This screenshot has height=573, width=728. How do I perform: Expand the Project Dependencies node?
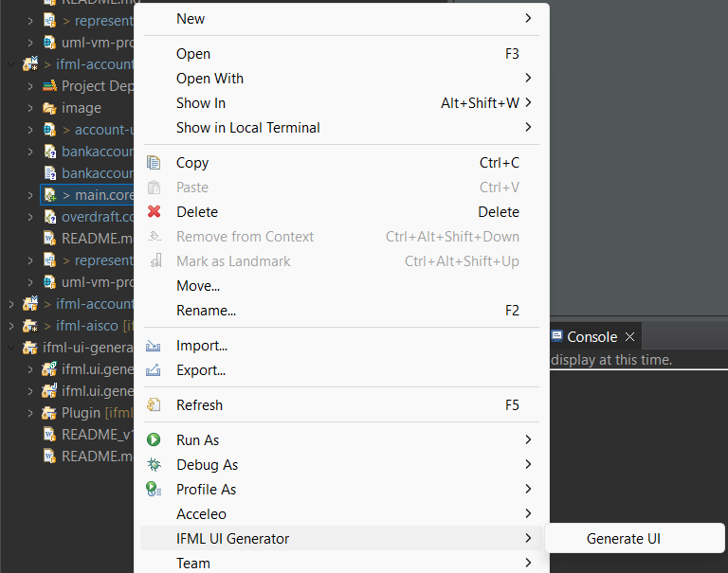[30, 86]
